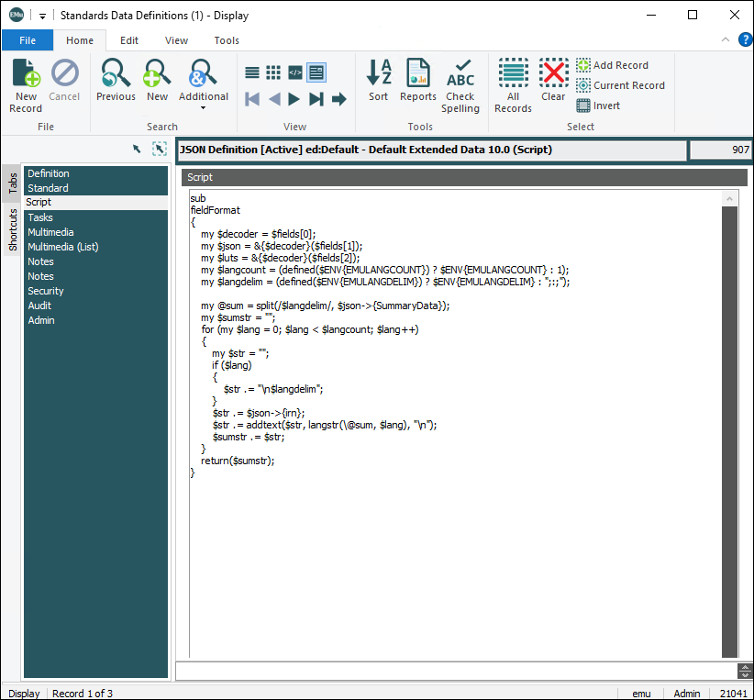Open the Edit ribbon tab
The height and width of the screenshot is (700, 754).
[x=129, y=40]
